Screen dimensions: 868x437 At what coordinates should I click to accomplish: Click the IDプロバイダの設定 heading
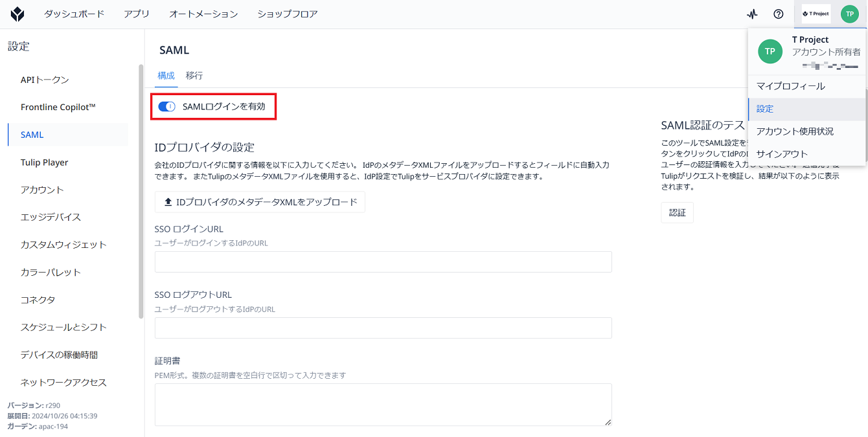coord(205,147)
